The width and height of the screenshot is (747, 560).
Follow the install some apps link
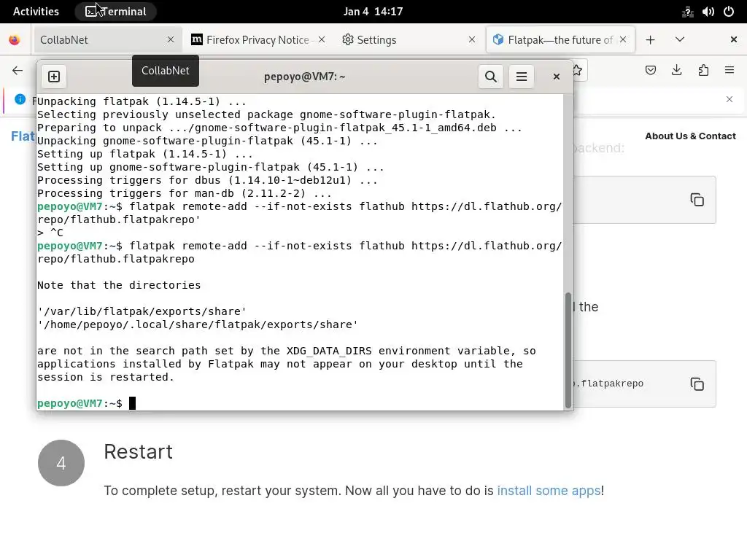(x=549, y=491)
